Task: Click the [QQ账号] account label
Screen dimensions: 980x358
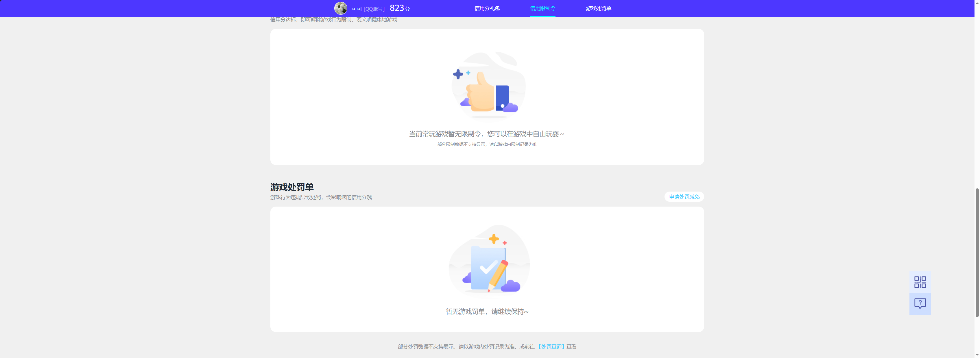Action: pyautogui.click(x=374, y=9)
